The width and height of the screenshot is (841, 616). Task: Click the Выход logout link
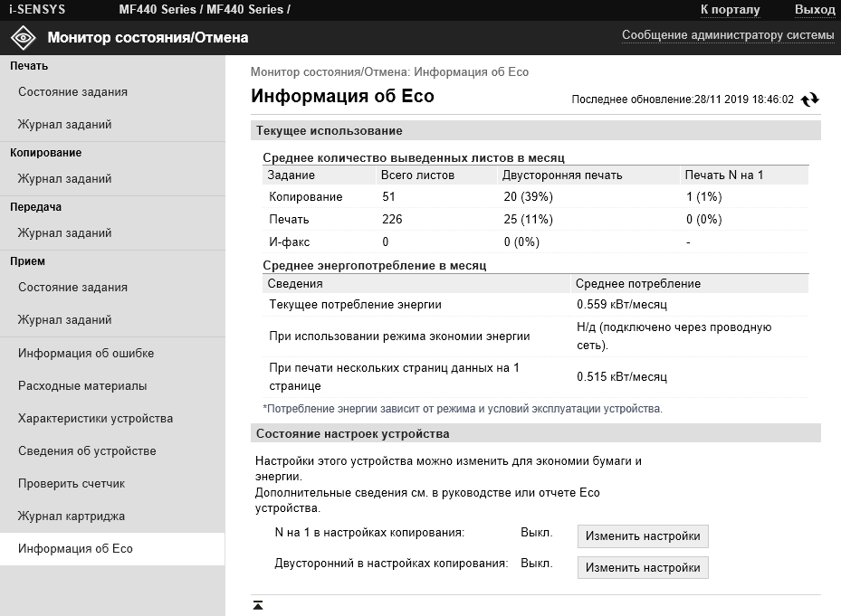814,9
